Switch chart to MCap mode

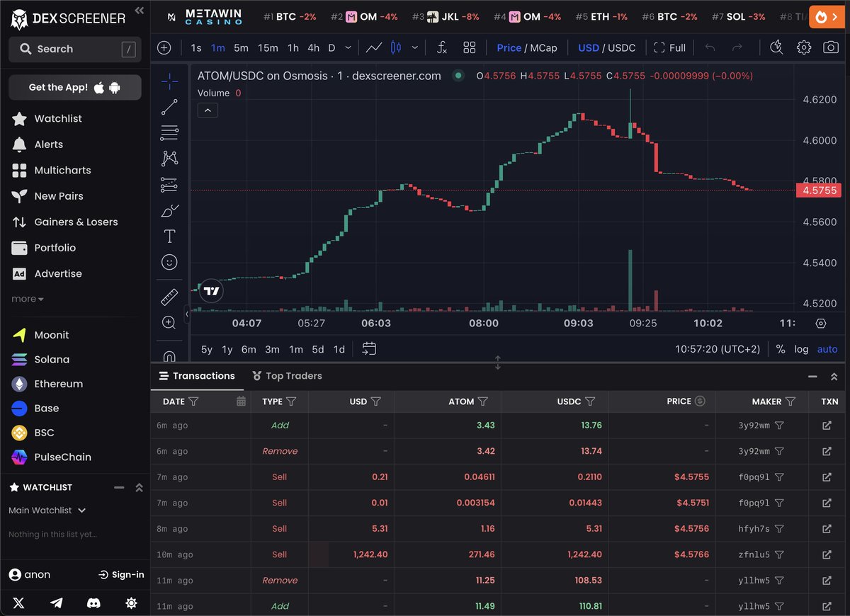543,47
